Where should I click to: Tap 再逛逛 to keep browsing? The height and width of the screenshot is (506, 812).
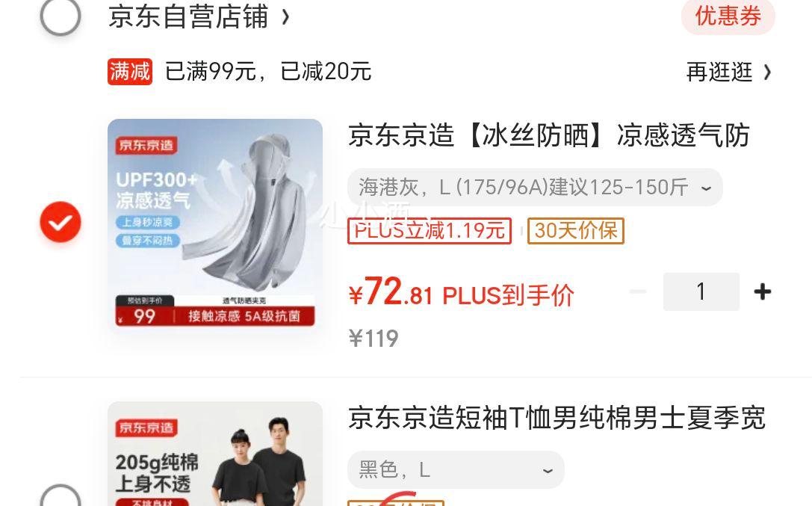point(728,72)
